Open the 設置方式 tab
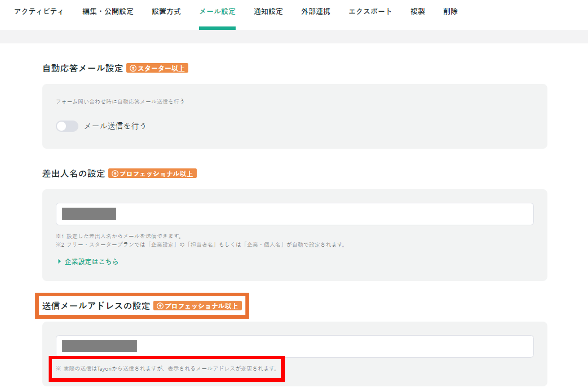588x392 pixels. 166,11
